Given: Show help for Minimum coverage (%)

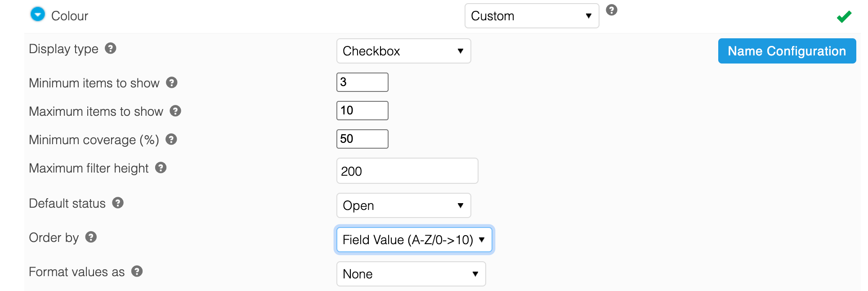Looking at the screenshot, I should [x=171, y=139].
